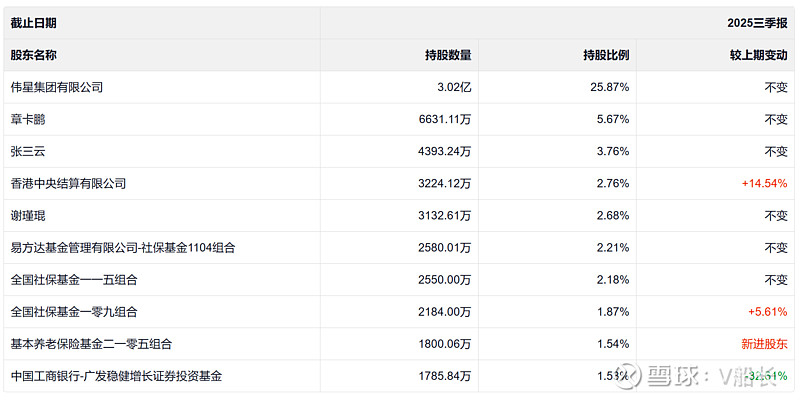Click the 股东名称 column header

tap(35, 55)
